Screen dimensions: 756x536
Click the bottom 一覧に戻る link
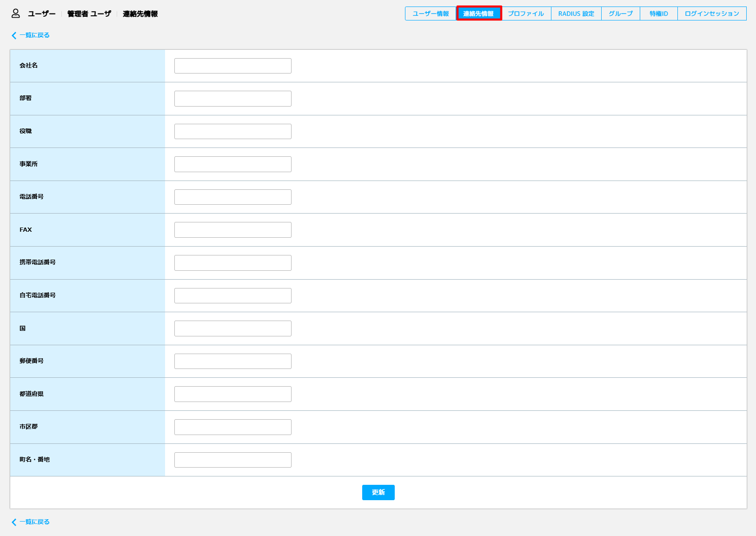click(31, 522)
